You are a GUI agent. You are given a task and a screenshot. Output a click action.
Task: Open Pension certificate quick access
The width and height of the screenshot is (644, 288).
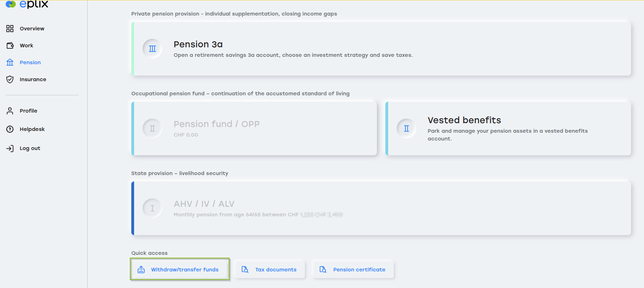coord(354,270)
